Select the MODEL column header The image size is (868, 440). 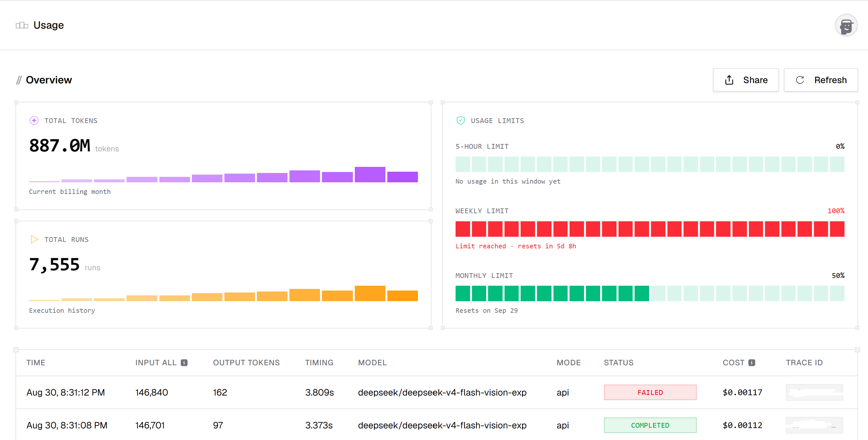pyautogui.click(x=372, y=363)
